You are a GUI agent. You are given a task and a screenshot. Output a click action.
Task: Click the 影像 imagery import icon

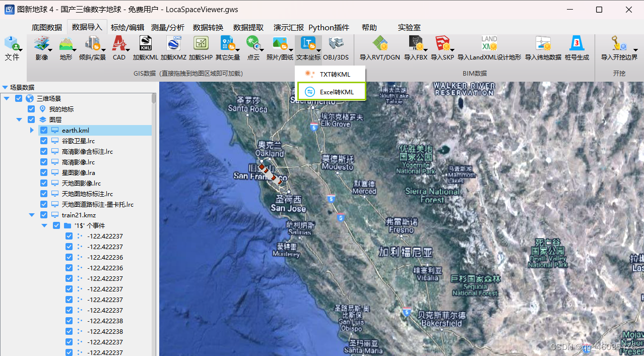tap(42, 44)
